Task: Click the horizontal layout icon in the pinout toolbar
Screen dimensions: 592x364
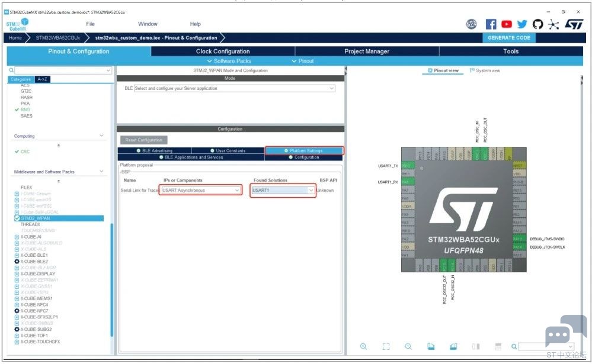Action: coord(498,346)
